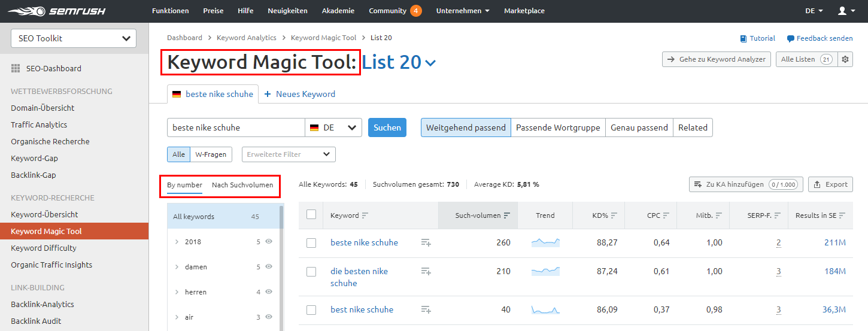Open Keyword Difficulty in sidebar
The height and width of the screenshot is (331, 868).
pos(44,248)
